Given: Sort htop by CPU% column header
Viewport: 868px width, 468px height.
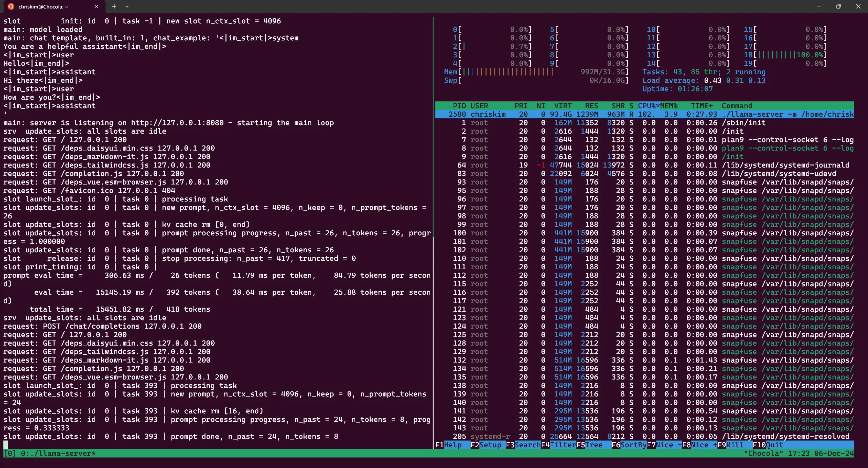Looking at the screenshot, I should pos(649,106).
